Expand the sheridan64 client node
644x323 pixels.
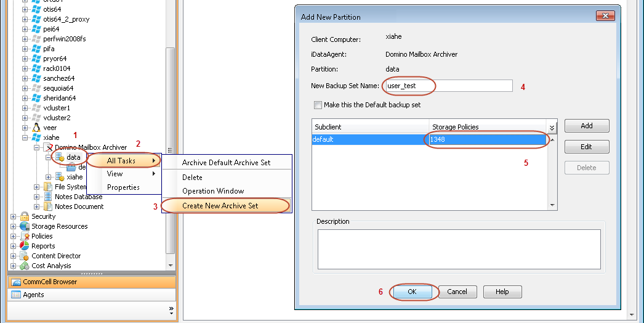25,98
